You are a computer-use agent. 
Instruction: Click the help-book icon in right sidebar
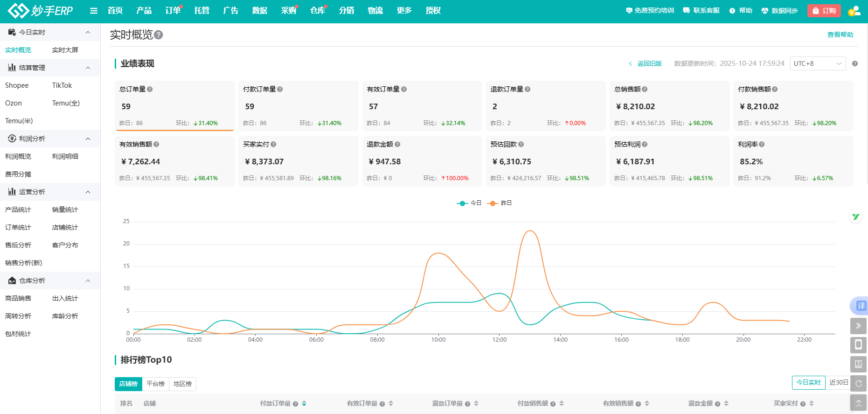tap(858, 364)
